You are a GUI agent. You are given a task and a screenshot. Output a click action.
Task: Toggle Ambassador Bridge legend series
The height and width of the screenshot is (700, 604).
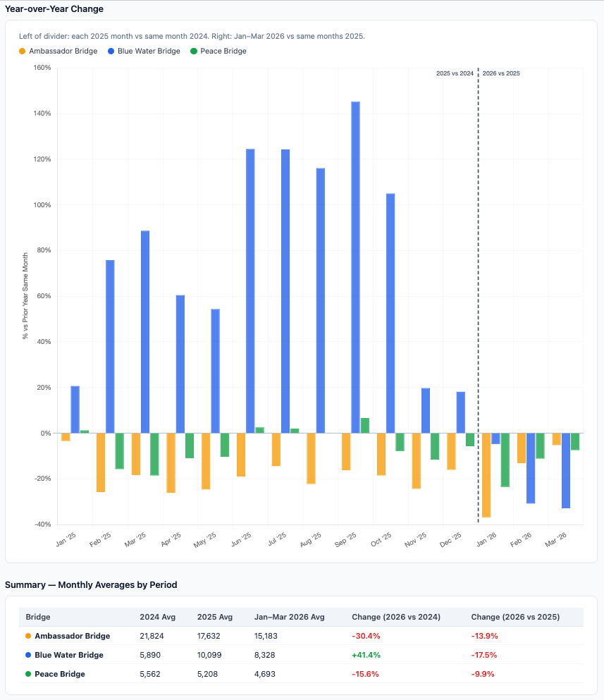pos(58,51)
